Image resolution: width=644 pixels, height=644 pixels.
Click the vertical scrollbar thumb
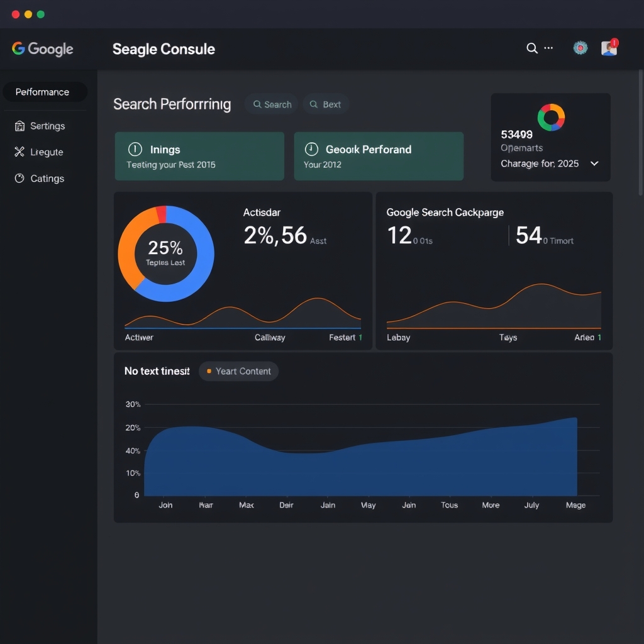click(x=641, y=132)
